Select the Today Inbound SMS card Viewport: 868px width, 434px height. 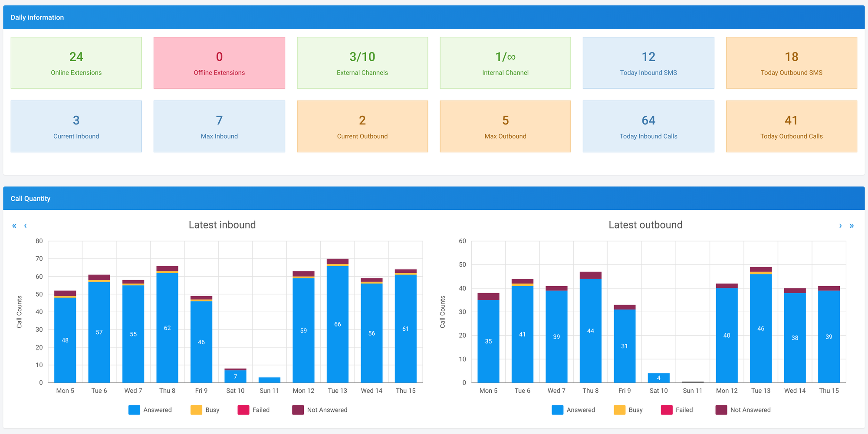[x=648, y=63]
